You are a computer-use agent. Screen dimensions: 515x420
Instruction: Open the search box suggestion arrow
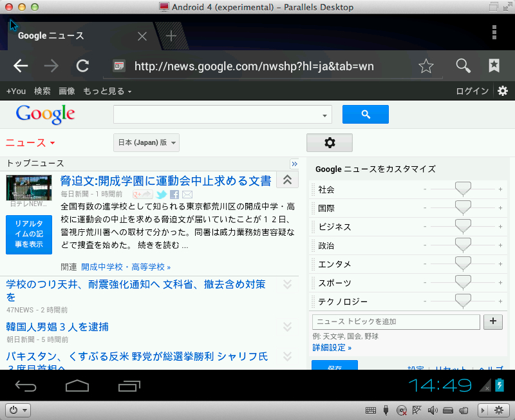pyautogui.click(x=324, y=115)
